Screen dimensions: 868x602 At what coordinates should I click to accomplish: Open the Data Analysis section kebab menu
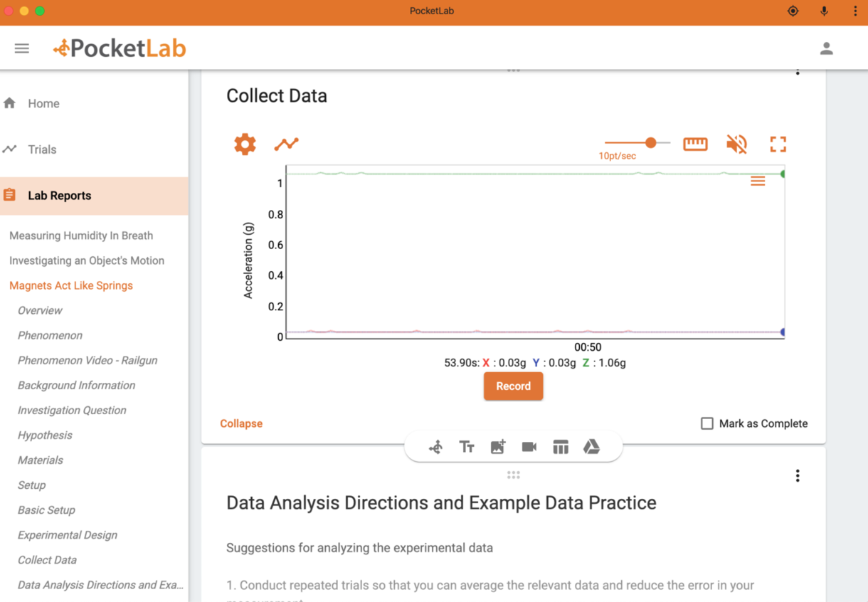tap(798, 475)
